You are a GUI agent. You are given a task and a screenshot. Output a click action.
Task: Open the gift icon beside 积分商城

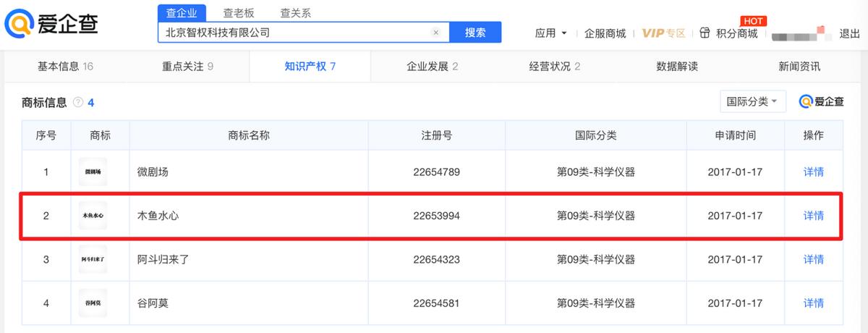click(705, 33)
